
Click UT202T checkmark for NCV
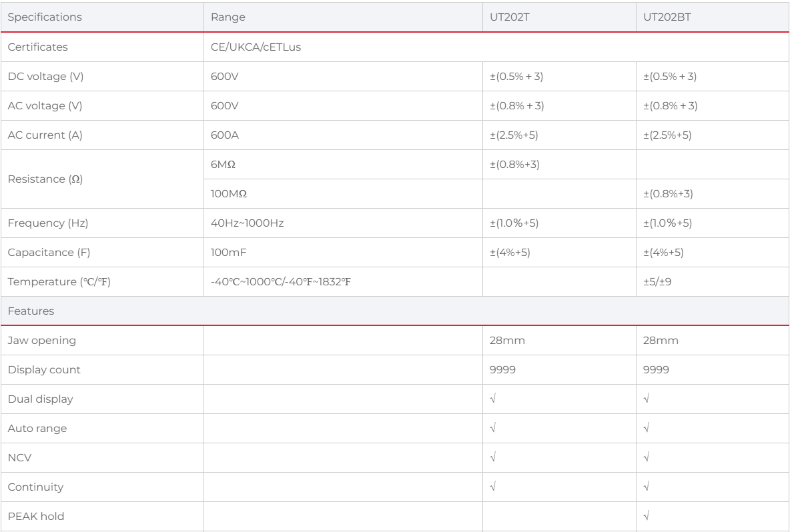click(492, 457)
